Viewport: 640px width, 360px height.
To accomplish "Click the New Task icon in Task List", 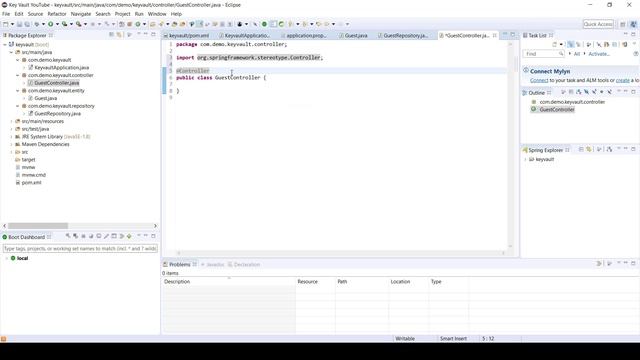I will pyautogui.click(x=554, y=44).
